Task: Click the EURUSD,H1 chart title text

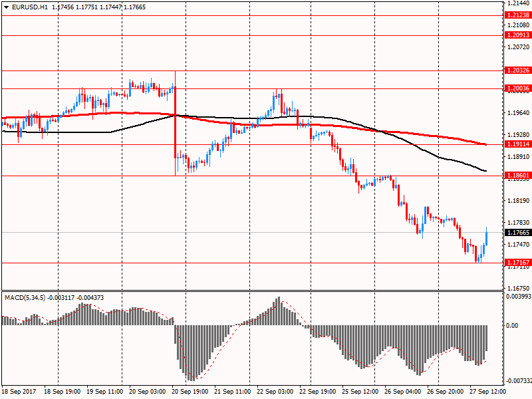Action: click(29, 7)
